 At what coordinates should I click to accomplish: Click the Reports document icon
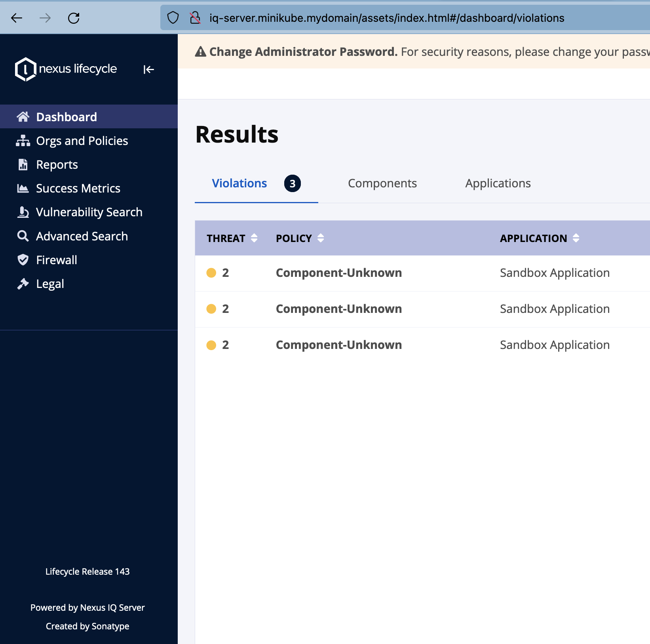23,164
